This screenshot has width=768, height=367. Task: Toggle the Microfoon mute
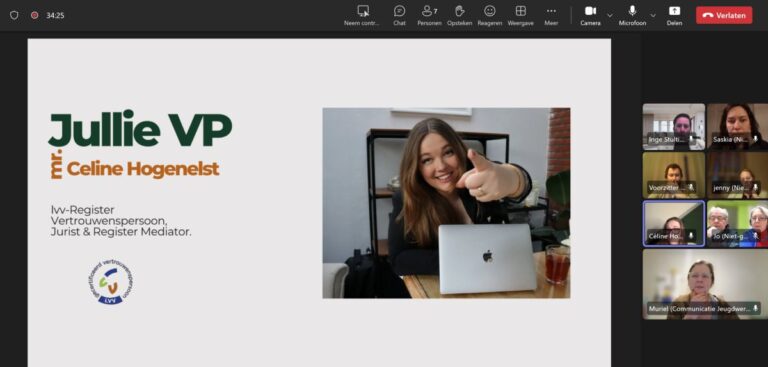[x=632, y=15]
